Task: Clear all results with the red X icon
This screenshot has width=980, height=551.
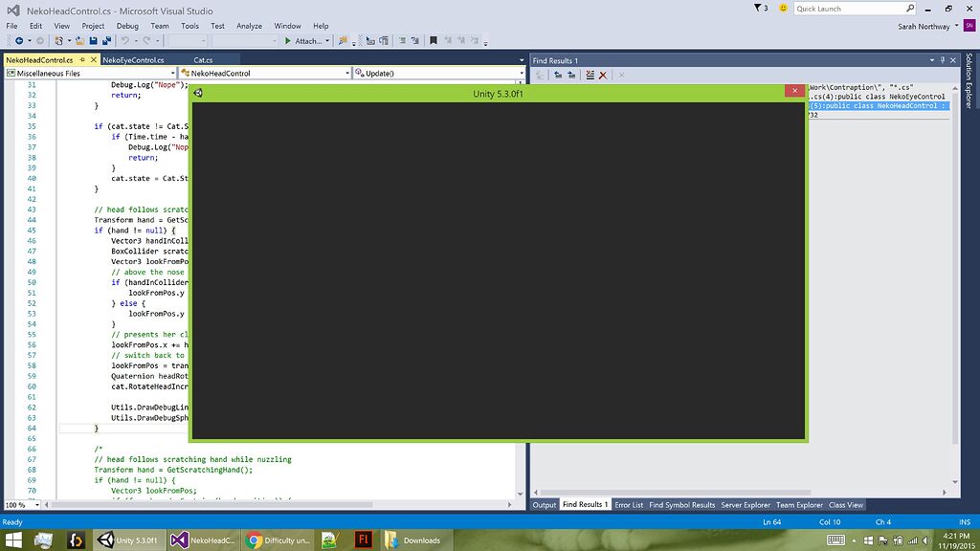Action: [x=603, y=75]
